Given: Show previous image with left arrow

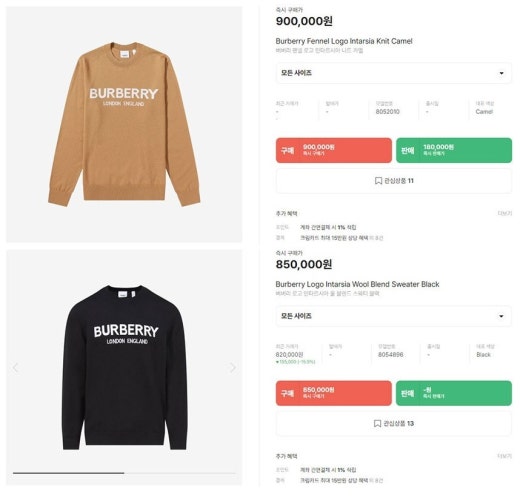Looking at the screenshot, I should point(15,368).
